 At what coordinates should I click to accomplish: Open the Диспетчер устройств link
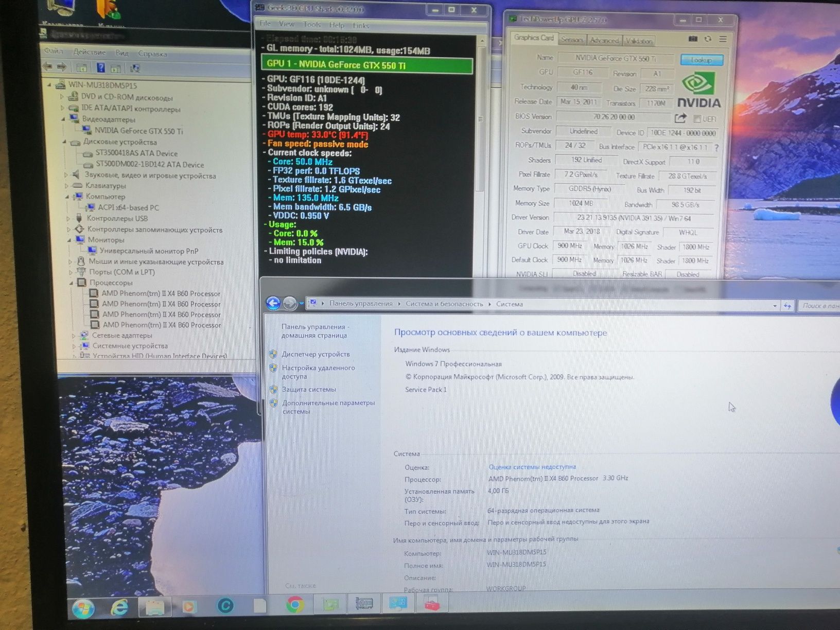(316, 354)
